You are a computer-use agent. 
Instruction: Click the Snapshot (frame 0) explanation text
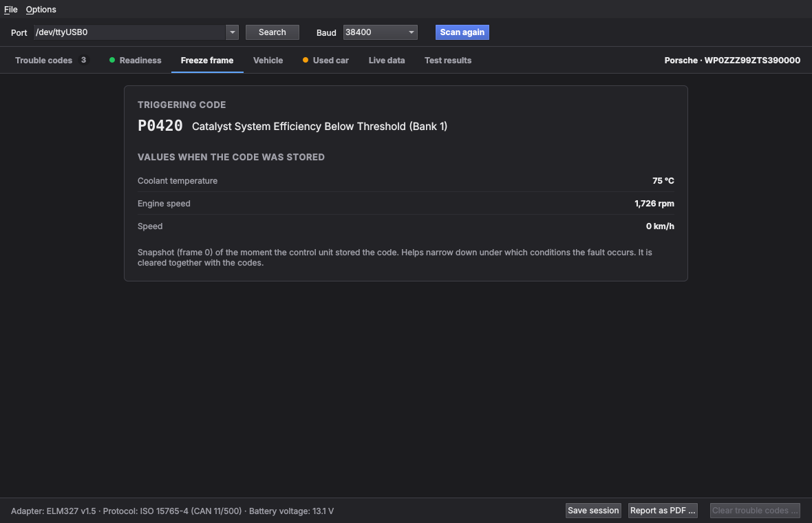(x=394, y=257)
